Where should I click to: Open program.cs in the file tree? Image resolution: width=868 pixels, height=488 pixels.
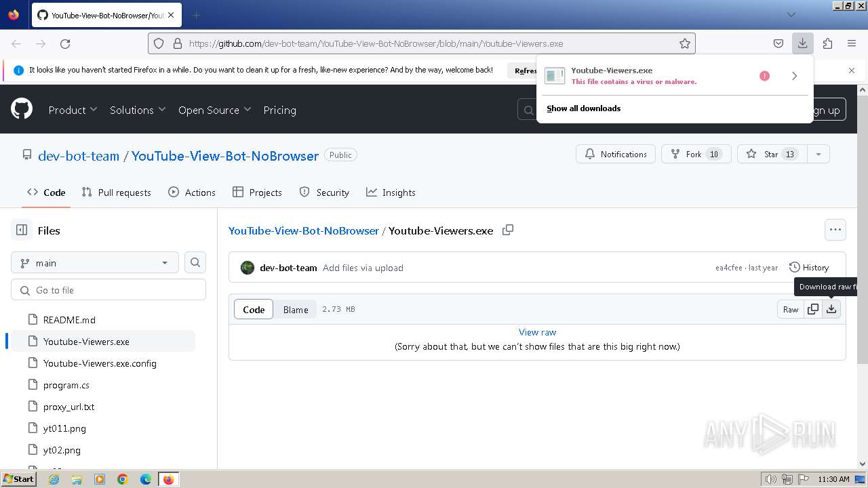[66, 385]
